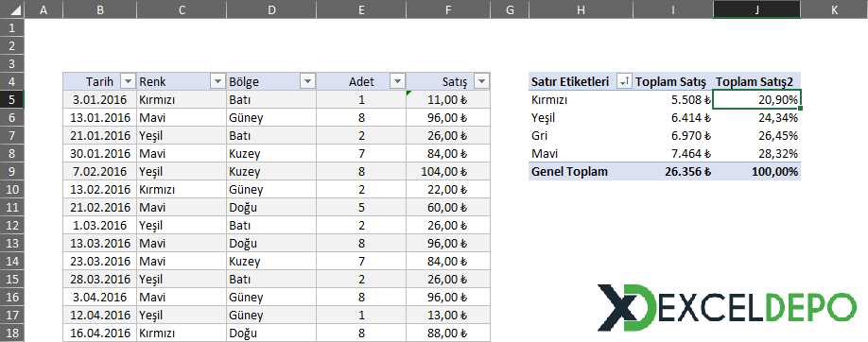Select the cell showing 6.414 ₺
The height and width of the screenshot is (342, 868).
(672, 118)
